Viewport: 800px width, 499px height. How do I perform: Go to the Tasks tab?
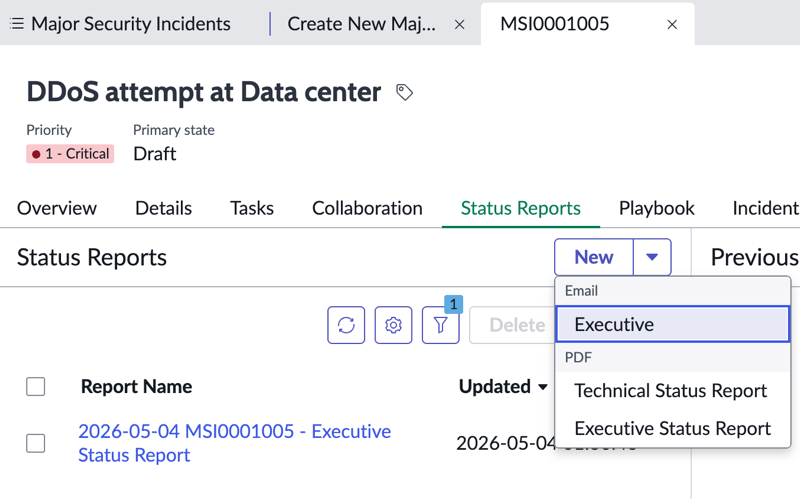tap(252, 208)
